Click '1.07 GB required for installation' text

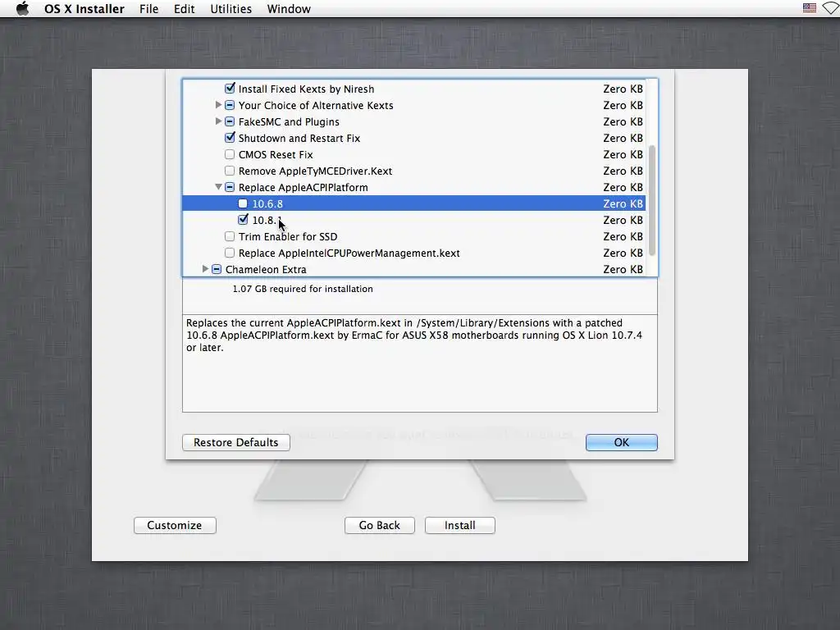click(x=303, y=289)
